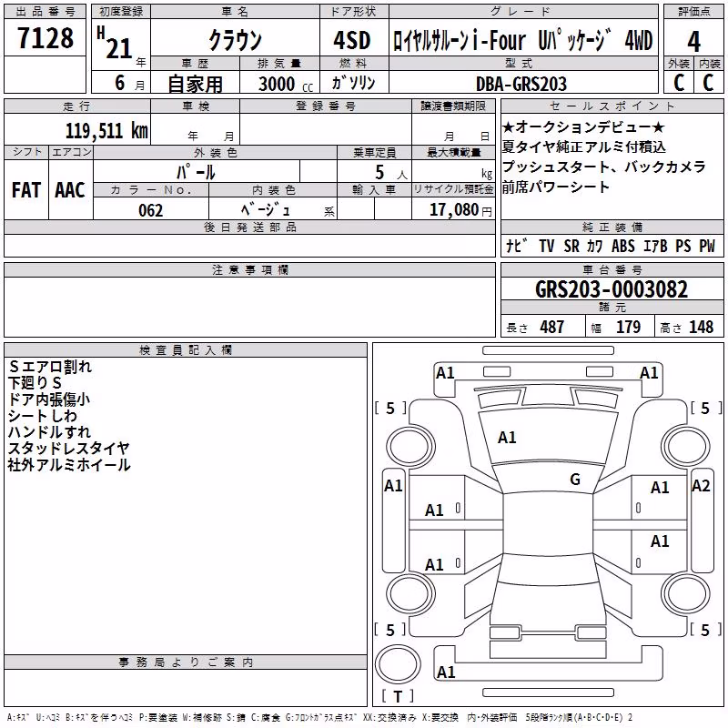Click the air conditioner code AAC

tap(70, 190)
